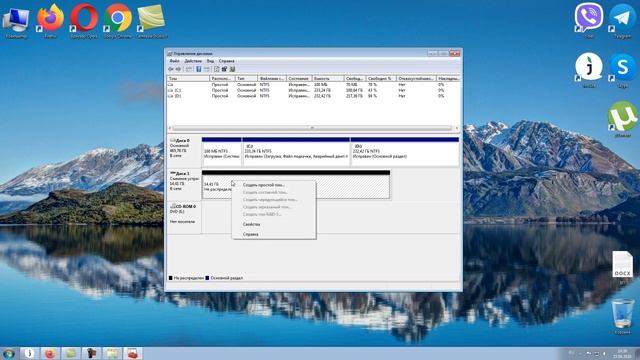Click the Firefox taskbar button

click(50, 353)
